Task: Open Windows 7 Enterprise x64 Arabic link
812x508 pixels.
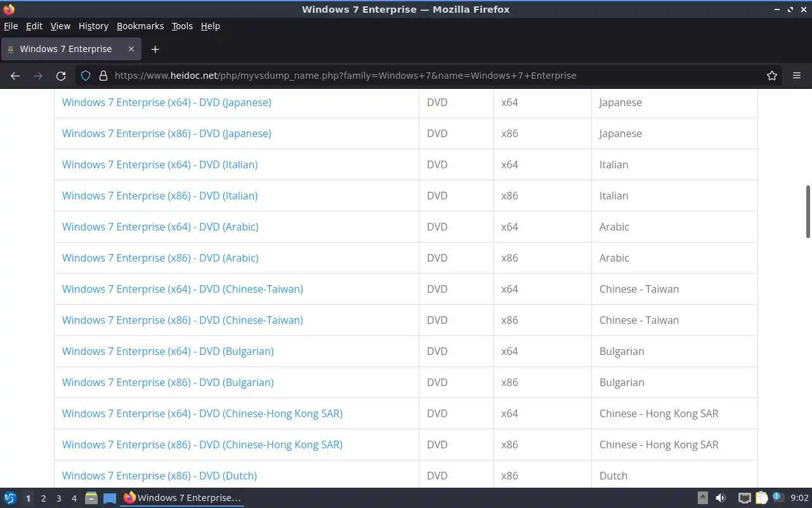Action: click(x=160, y=227)
